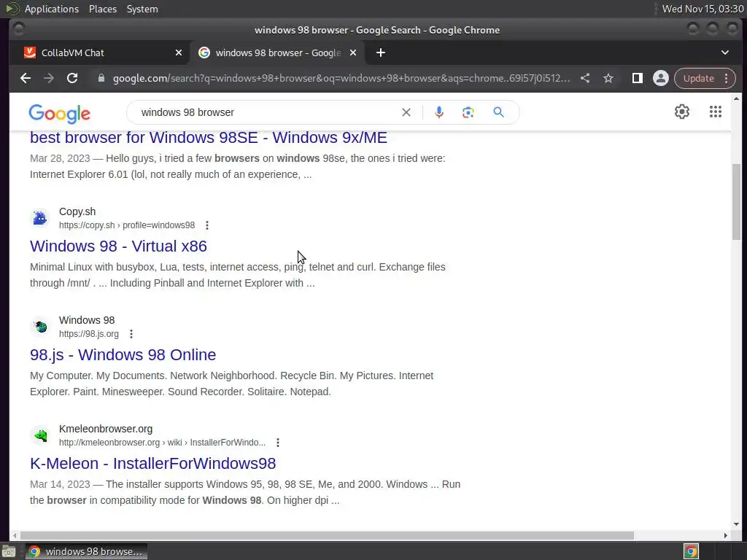The width and height of the screenshot is (747, 560).
Task: Close the CollabVM Chat tab
Action: pos(179,52)
